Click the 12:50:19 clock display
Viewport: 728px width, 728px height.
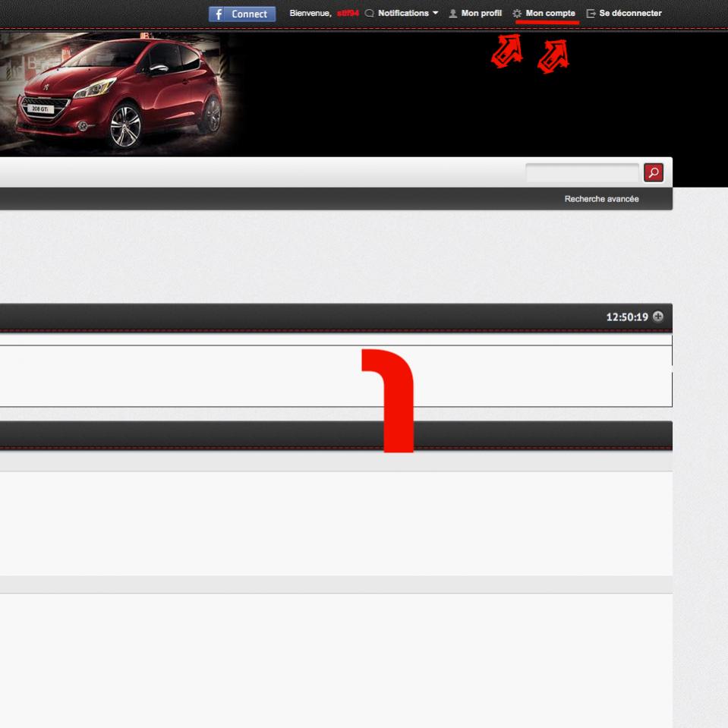[626, 317]
